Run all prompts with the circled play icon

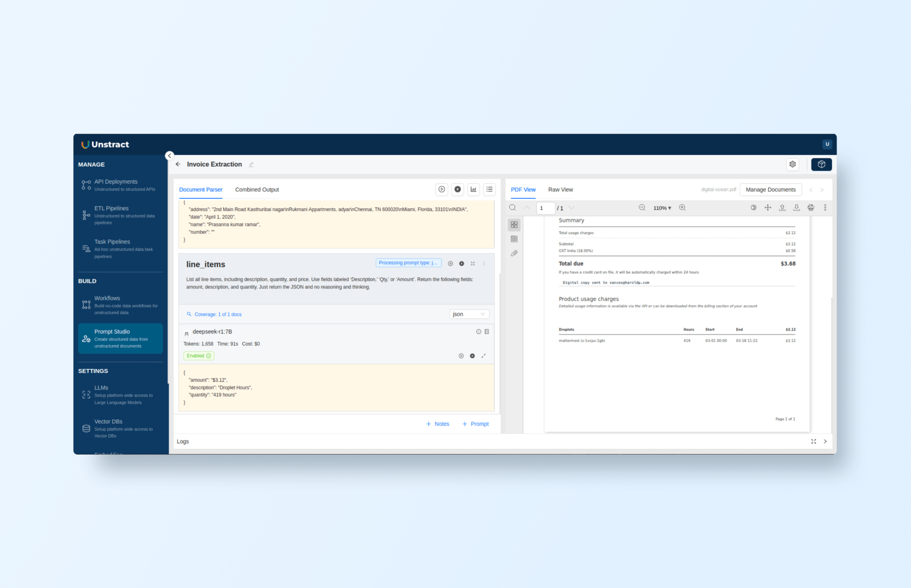click(x=441, y=189)
